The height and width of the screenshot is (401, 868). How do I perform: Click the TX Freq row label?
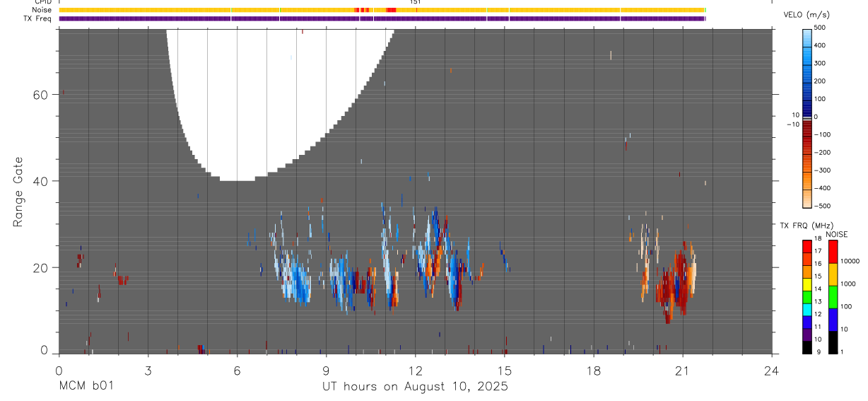coord(37,18)
